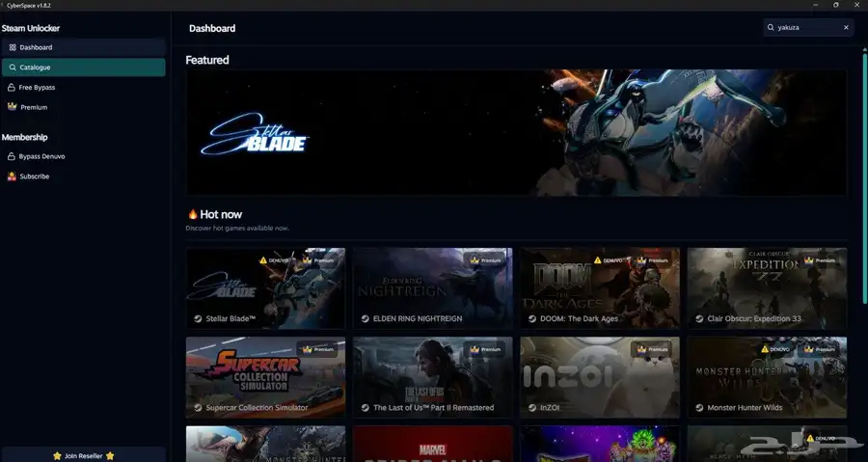This screenshot has height=462, width=868.
Task: Click Steam icon beside The Last of Us
Action: click(365, 408)
